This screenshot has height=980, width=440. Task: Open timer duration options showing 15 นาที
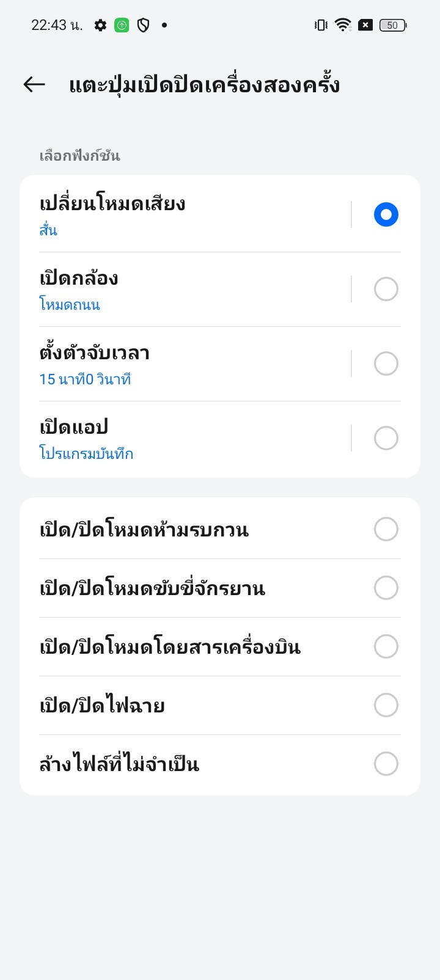click(183, 364)
